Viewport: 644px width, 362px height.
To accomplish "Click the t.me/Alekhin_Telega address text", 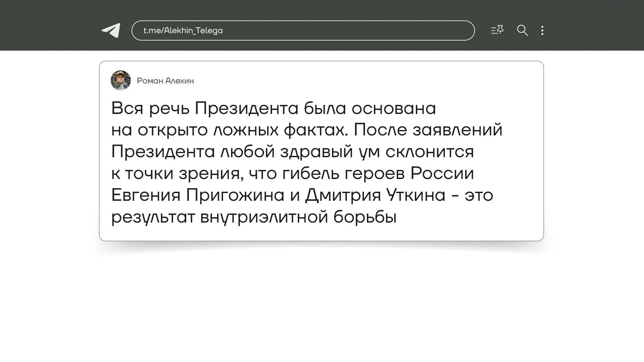I will coord(183,31).
